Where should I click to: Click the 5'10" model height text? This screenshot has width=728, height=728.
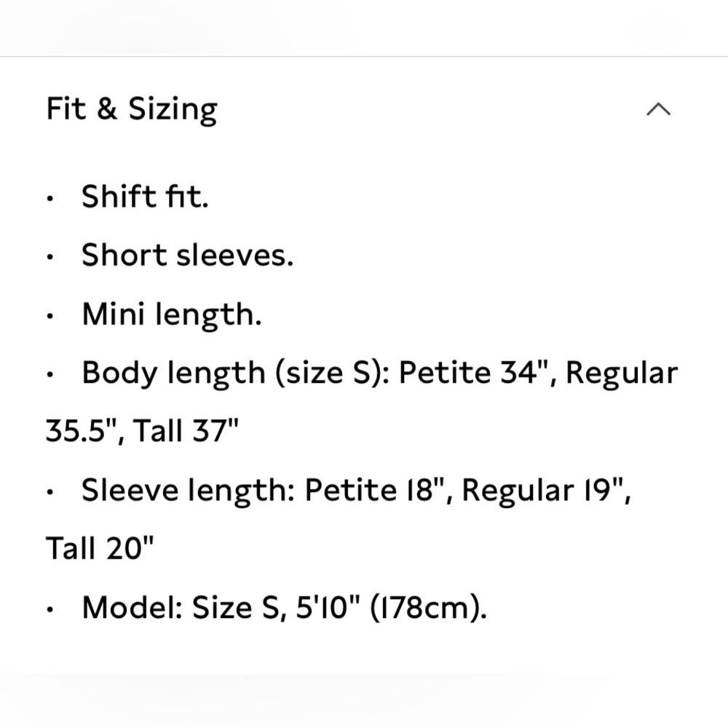328,607
